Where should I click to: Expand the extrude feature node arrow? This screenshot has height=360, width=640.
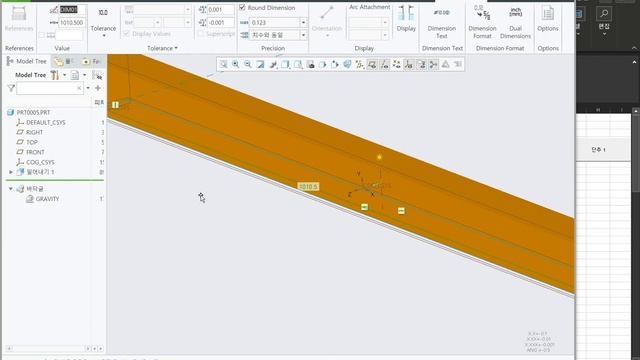tap(11, 172)
